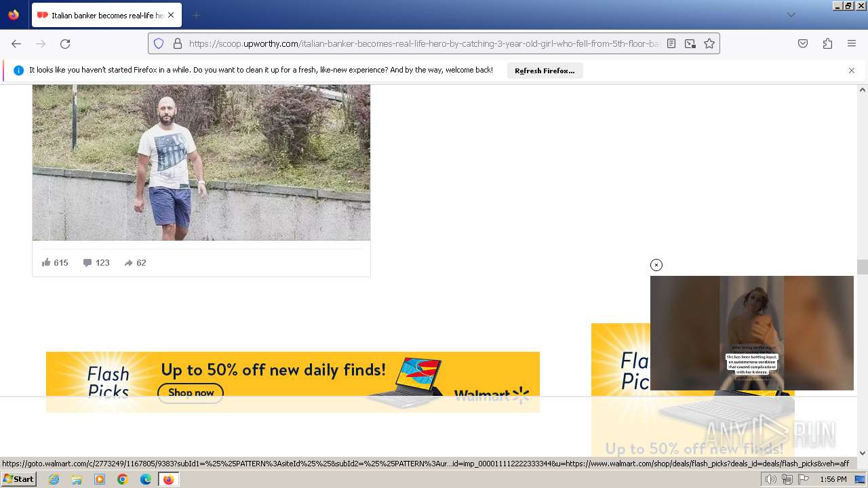Image resolution: width=868 pixels, height=488 pixels.
Task: Click the forward navigation arrow
Action: point(41,43)
